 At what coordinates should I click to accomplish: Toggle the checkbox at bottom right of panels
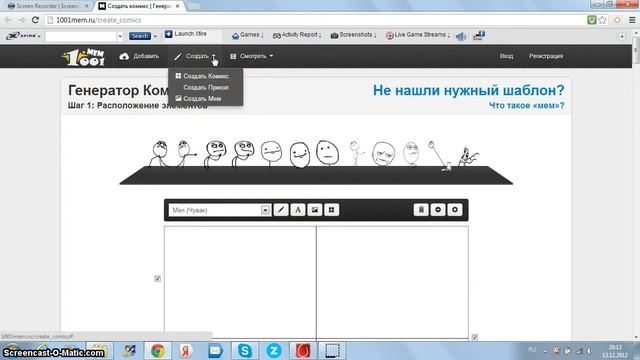coord(474,337)
